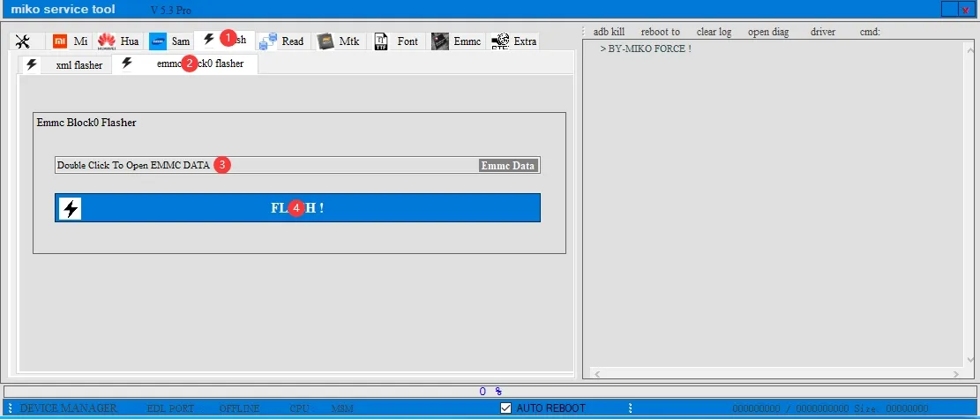This screenshot has width=980, height=419.
Task: Click adb kill in the log toolbar
Action: pos(609,32)
